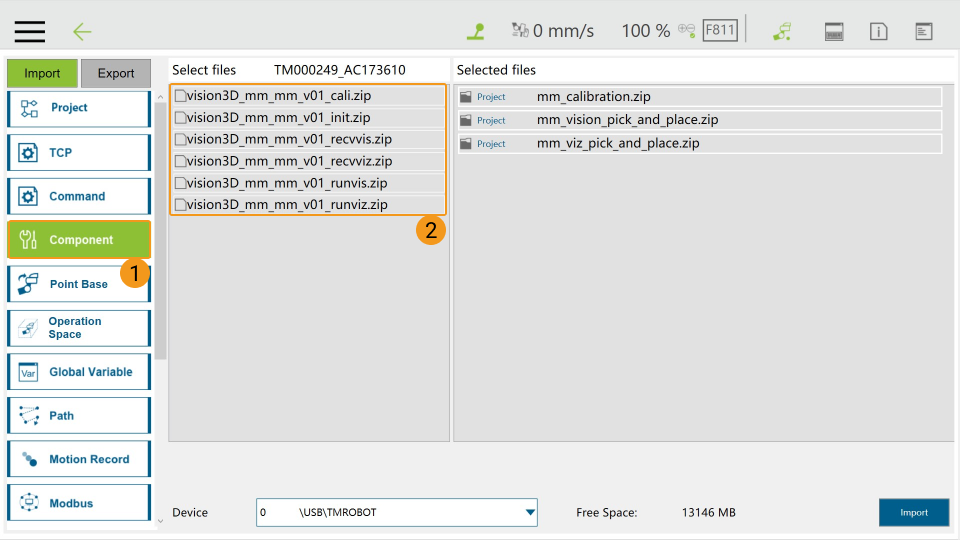
Task: Select the Point Base category button
Action: 79,284
